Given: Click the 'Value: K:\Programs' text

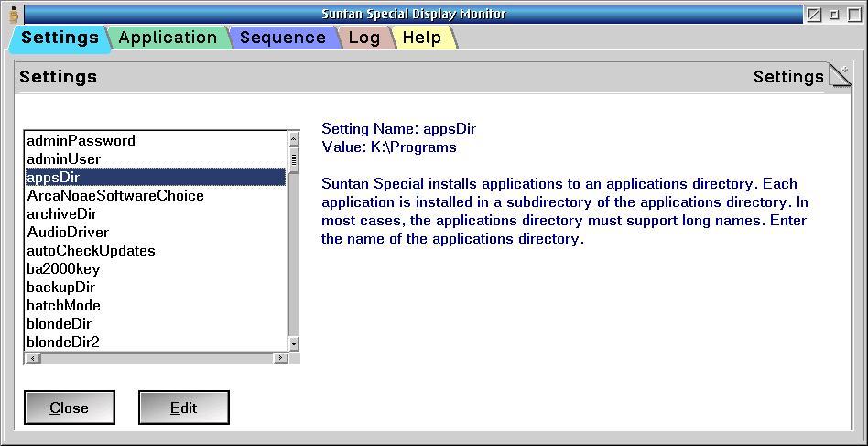Looking at the screenshot, I should [x=389, y=147].
